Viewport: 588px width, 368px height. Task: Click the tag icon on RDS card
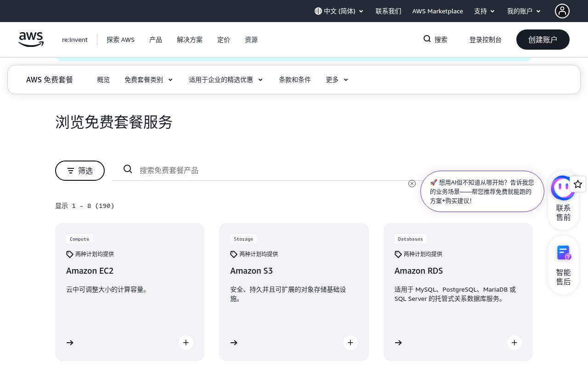[398, 254]
